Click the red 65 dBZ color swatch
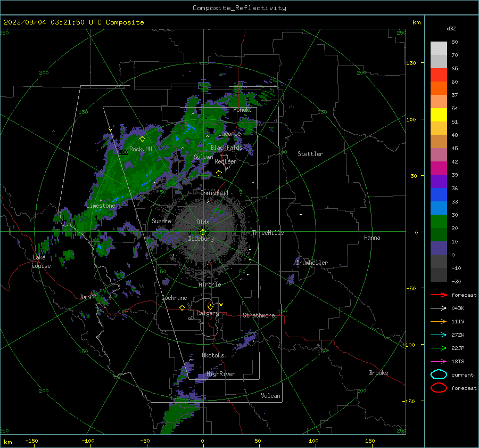 [439, 75]
